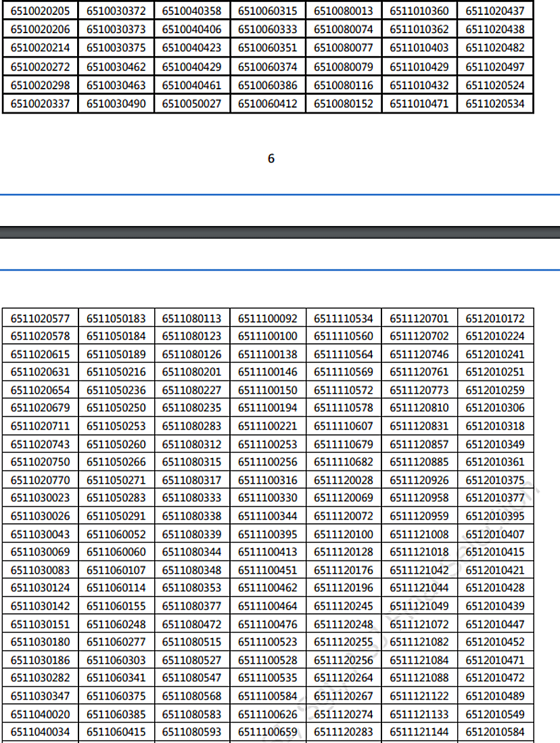Select the number 6511121008
This screenshot has width=560, height=743.
419,534
